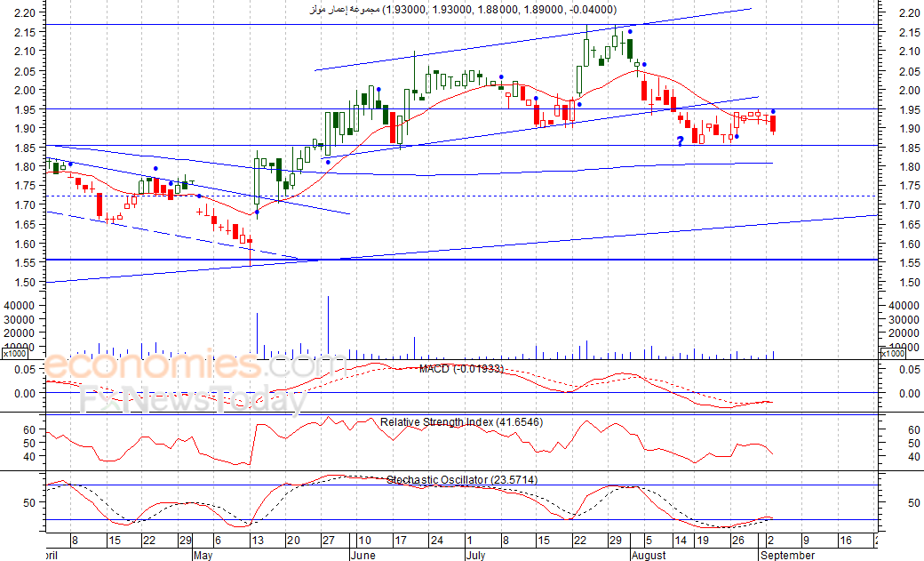Click date tick '27' in May

coord(328,541)
